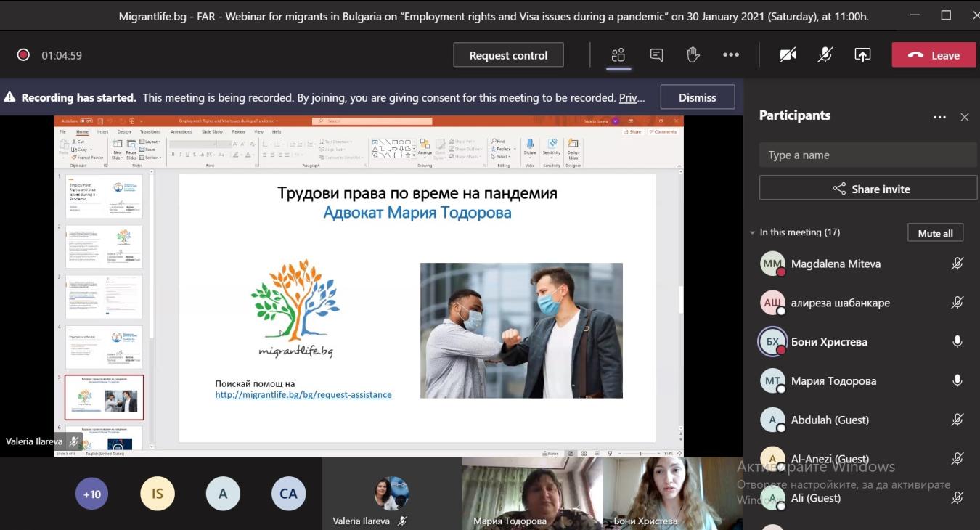
Task: Toggle алиреза шабанкаре's muted mic icon
Action: tap(957, 303)
